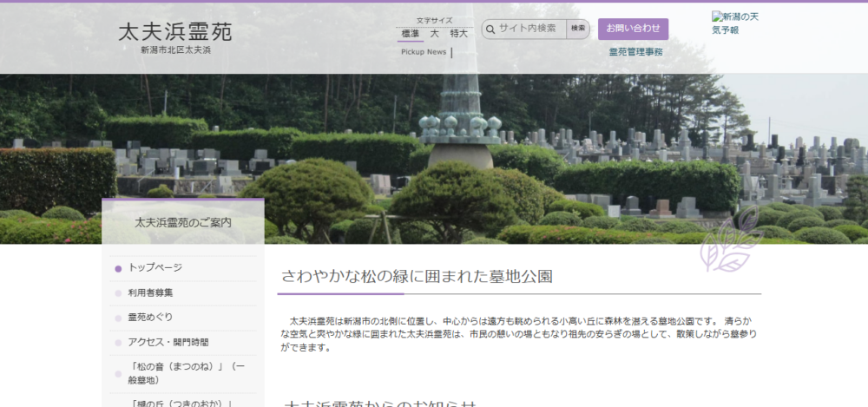The width and height of the screenshot is (868, 407).
Task: Click the bullet icon beside アクセス・開門時間
Action: 118,344
